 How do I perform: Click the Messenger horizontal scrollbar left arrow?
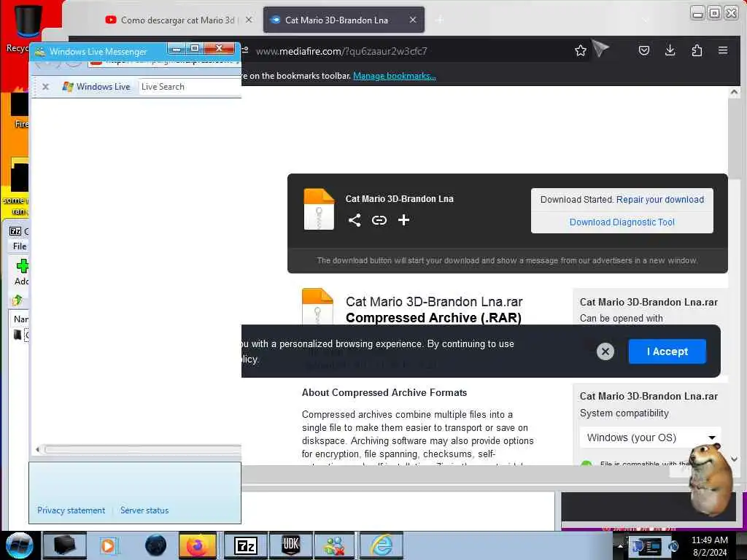pos(37,449)
